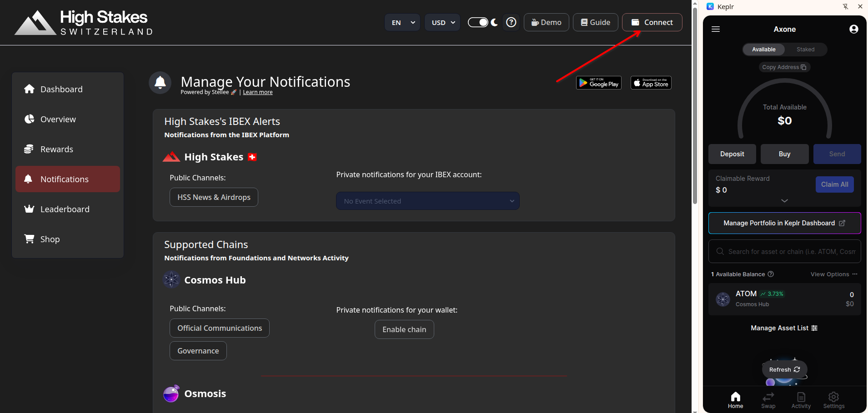Open Rewards in sidebar

pos(68,149)
